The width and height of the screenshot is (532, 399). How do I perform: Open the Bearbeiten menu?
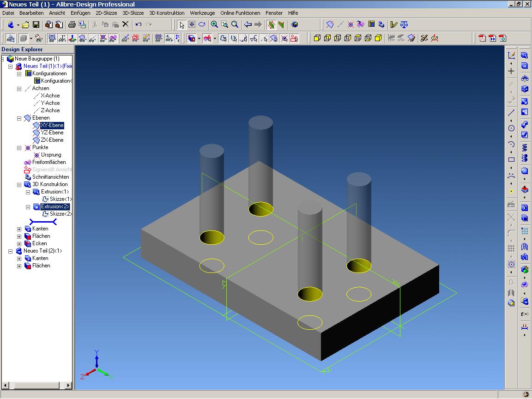tap(31, 13)
